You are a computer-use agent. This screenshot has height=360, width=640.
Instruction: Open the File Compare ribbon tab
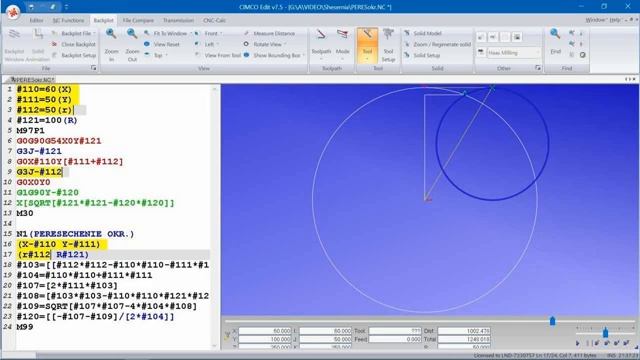click(x=138, y=20)
